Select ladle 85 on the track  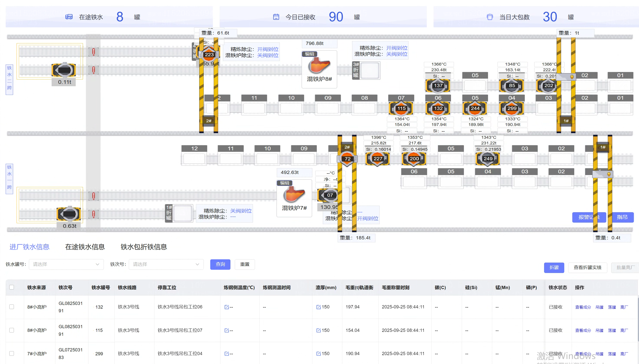pos(512,86)
